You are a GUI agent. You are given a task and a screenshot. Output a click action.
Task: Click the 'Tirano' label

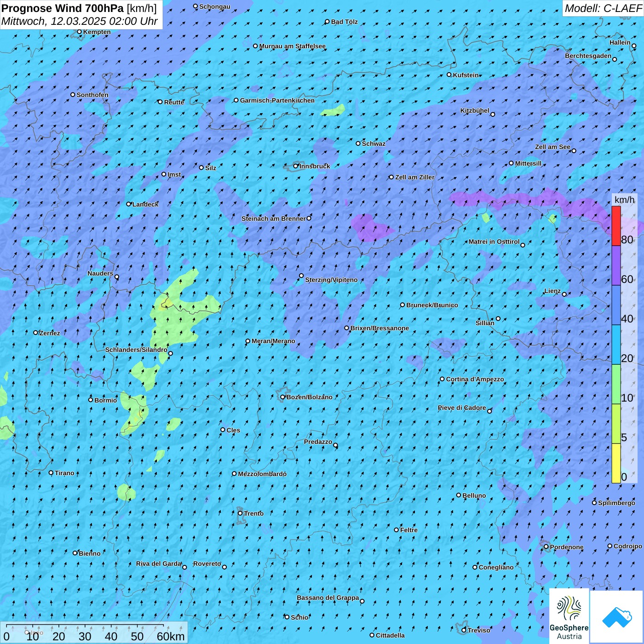pyautogui.click(x=64, y=473)
